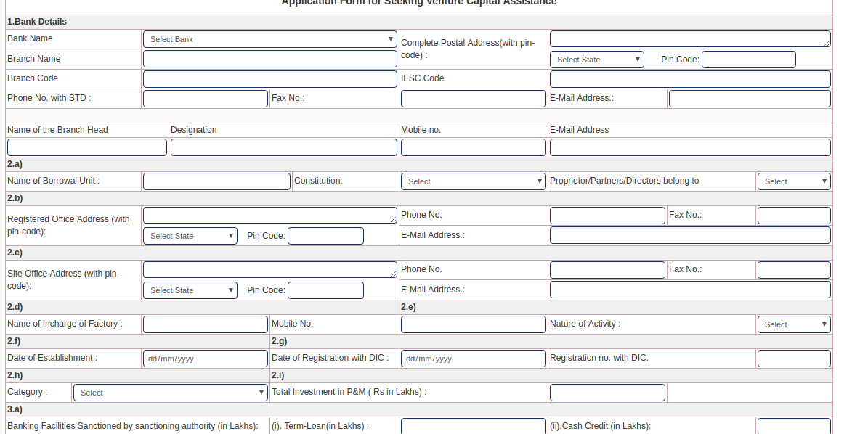The width and height of the screenshot is (868, 434).
Task: Click the Name of Borrowal Unit field
Action: tap(216, 181)
